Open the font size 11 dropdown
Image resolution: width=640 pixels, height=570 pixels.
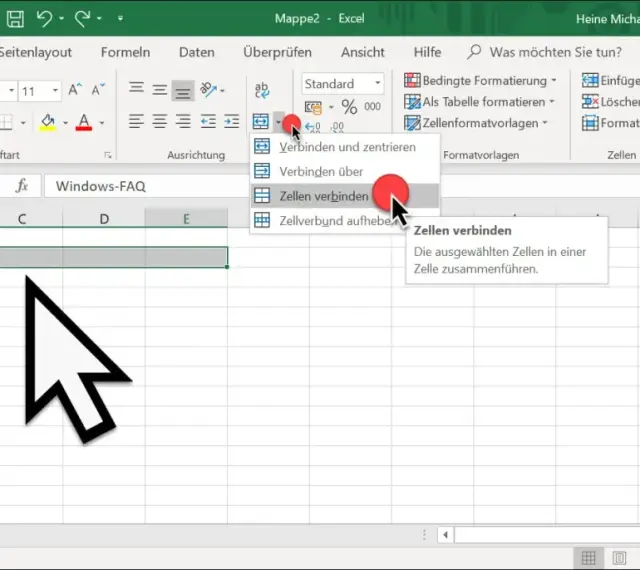(55, 90)
